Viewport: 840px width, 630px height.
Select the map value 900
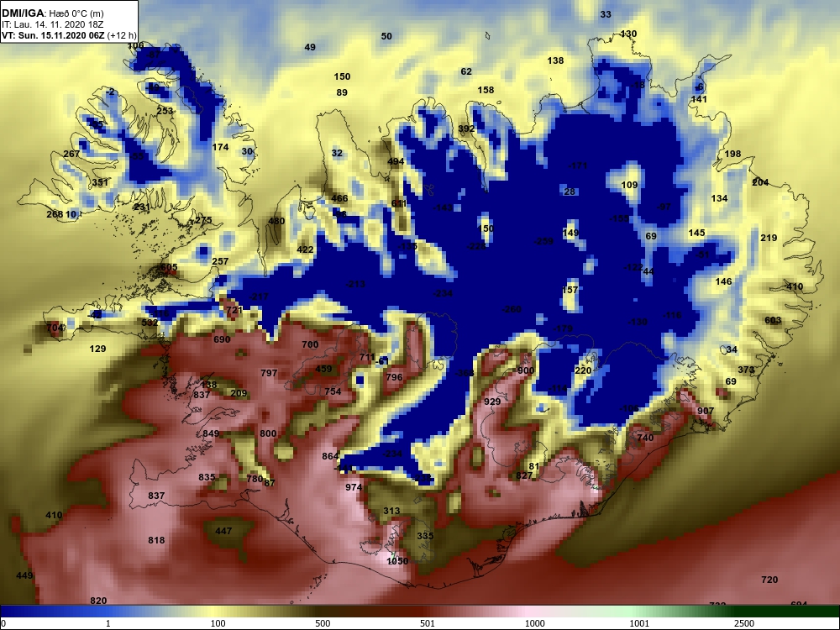(x=526, y=370)
